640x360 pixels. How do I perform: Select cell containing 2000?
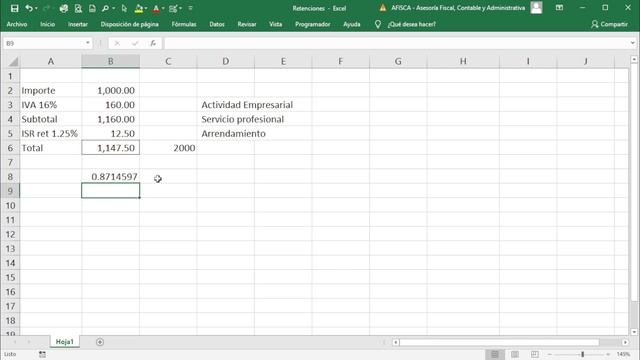click(168, 148)
